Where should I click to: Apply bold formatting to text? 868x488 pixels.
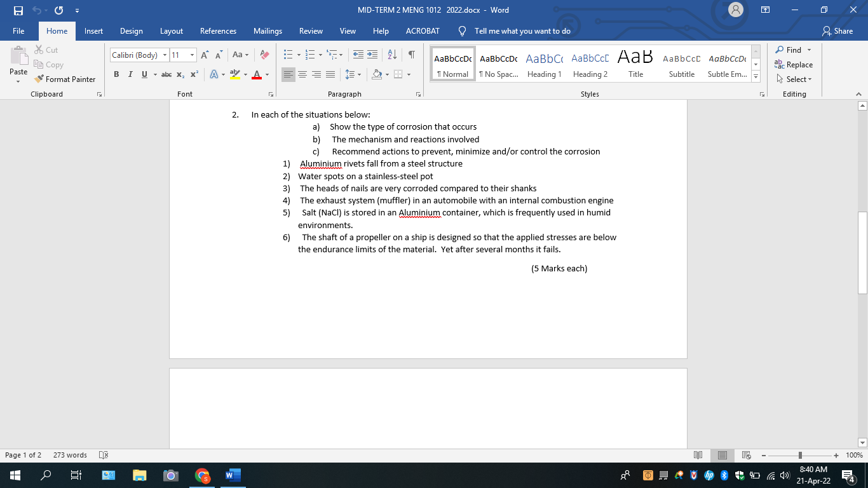tap(116, 74)
